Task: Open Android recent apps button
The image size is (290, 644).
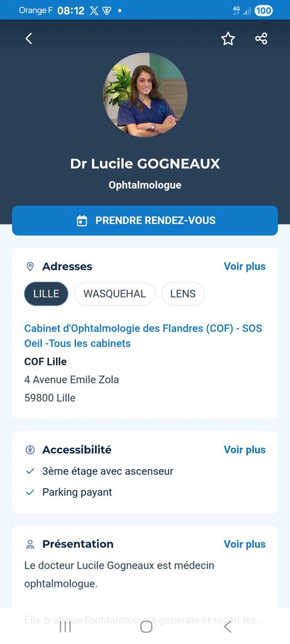Action: coord(65,627)
